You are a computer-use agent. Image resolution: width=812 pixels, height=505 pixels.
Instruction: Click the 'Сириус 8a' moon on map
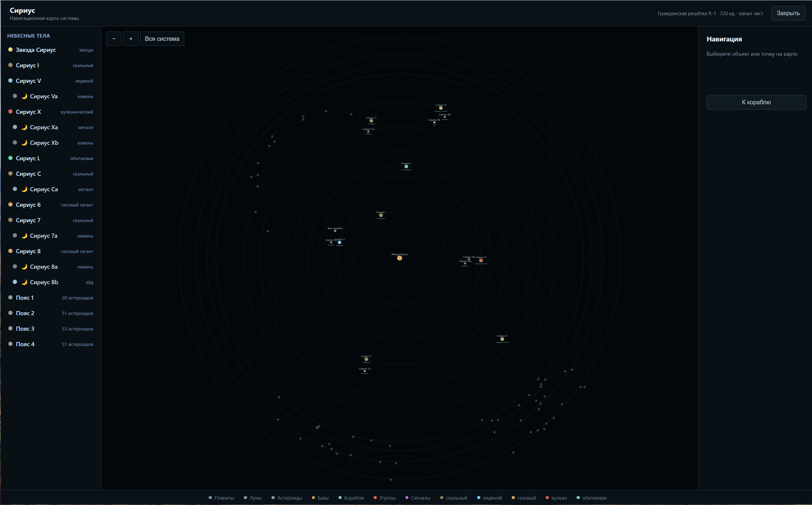(445, 117)
